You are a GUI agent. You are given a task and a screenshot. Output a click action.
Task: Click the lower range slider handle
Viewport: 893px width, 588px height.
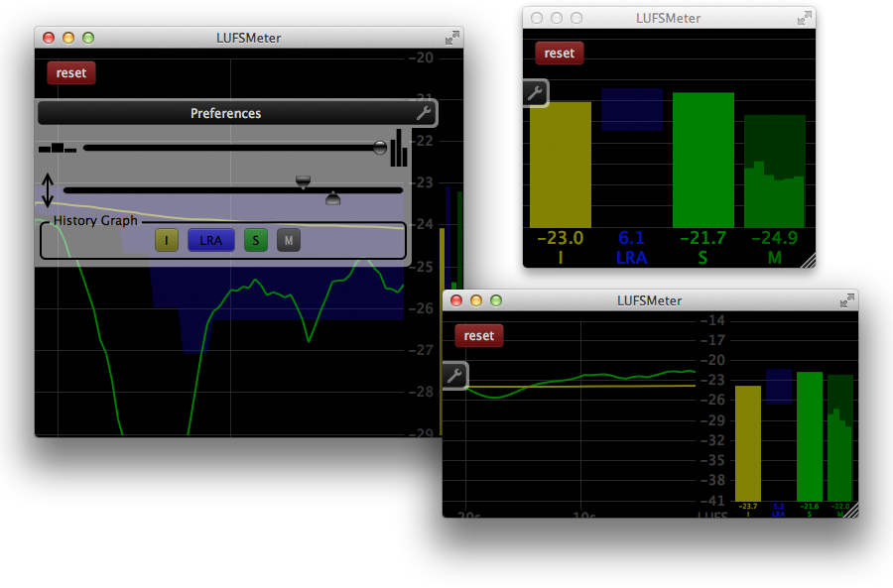click(332, 198)
